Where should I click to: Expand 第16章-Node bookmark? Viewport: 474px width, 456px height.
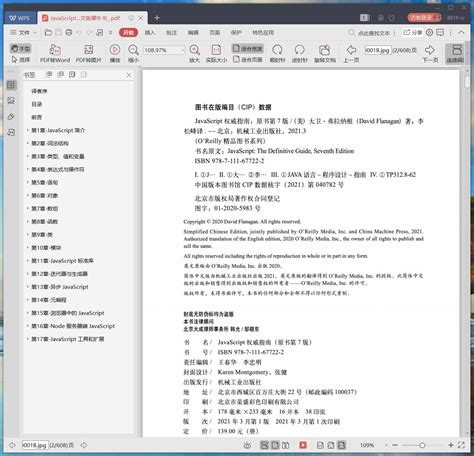click(27, 326)
